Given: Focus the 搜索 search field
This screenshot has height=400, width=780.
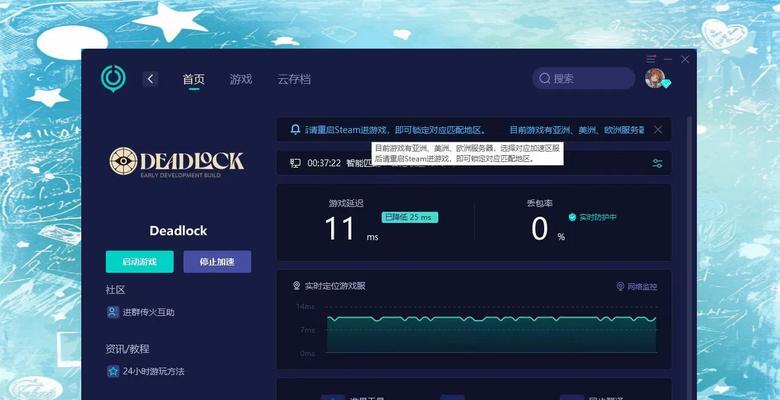Looking at the screenshot, I should click(x=584, y=79).
